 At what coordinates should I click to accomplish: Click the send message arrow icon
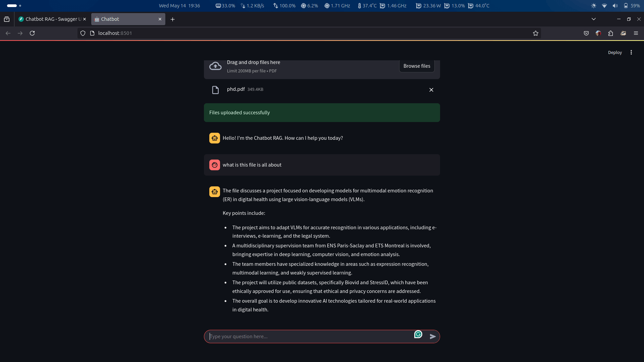point(433,337)
